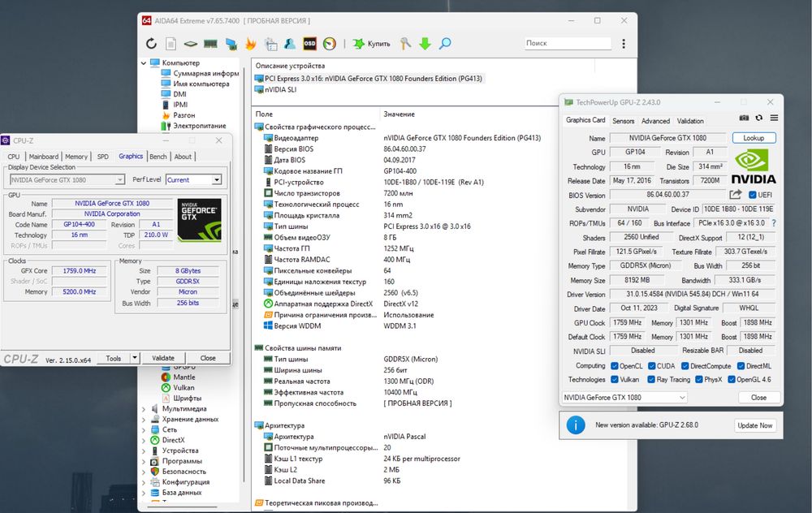Screen dimensions: 812x513
Task: Expand the Мультимедиа tree node
Action: pos(145,409)
